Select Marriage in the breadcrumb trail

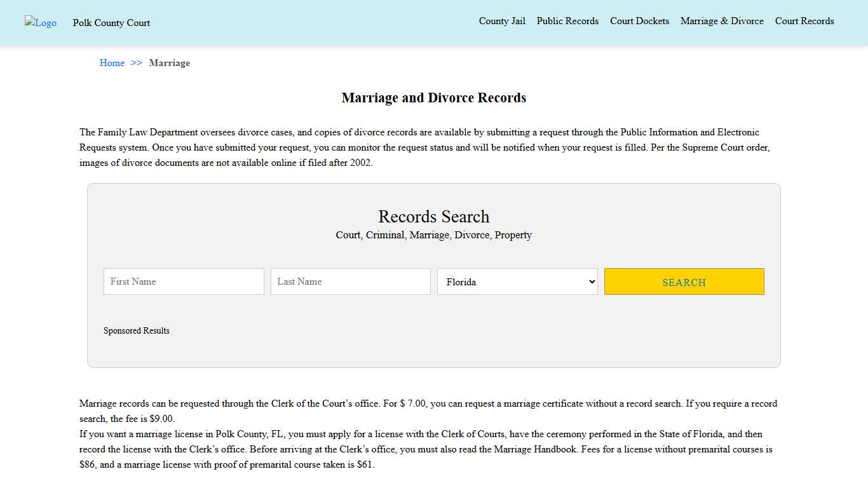[x=170, y=63]
